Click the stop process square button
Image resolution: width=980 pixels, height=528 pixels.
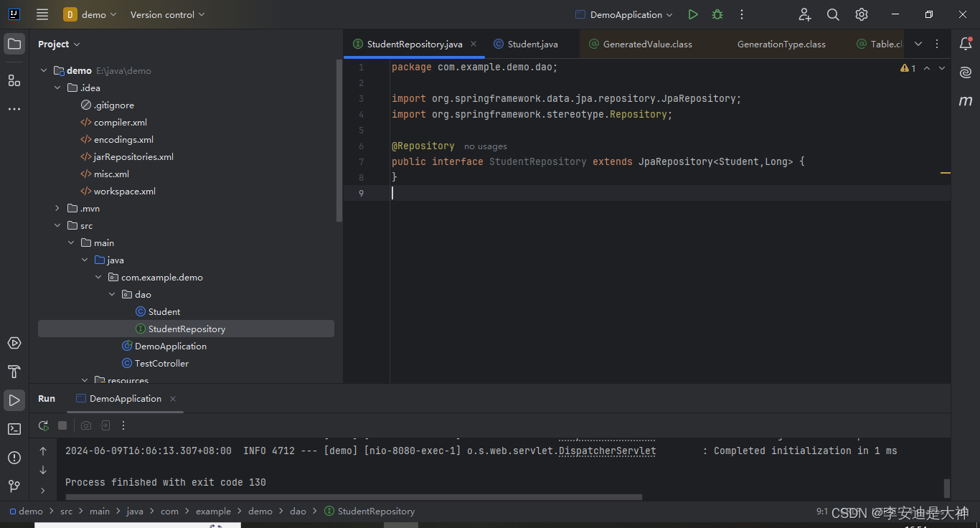[x=62, y=425]
